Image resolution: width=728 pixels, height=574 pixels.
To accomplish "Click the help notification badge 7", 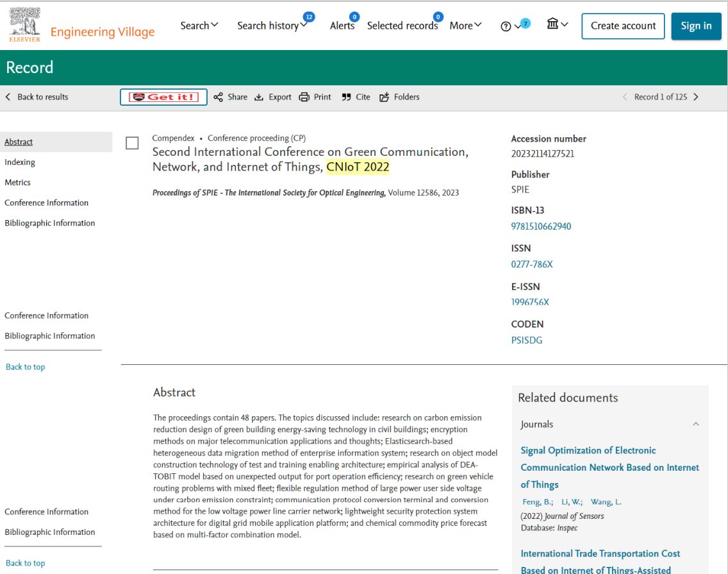I will pos(525,23).
